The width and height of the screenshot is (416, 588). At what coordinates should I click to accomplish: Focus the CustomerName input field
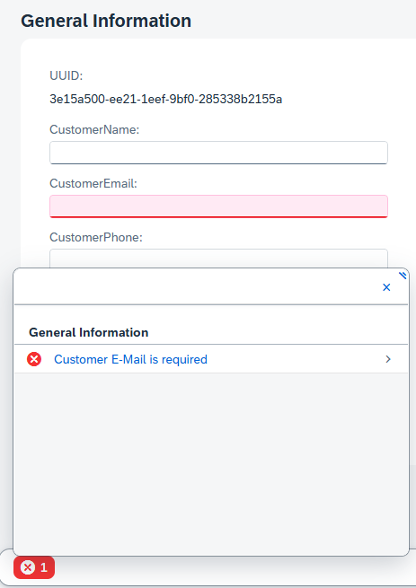(218, 153)
